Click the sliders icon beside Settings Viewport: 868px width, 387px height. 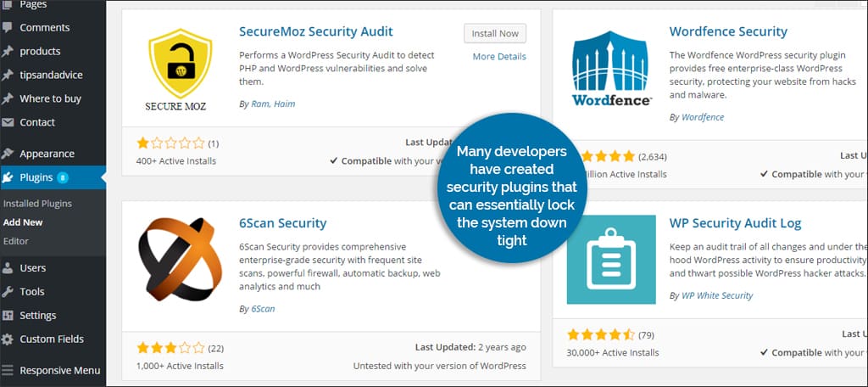(7, 316)
